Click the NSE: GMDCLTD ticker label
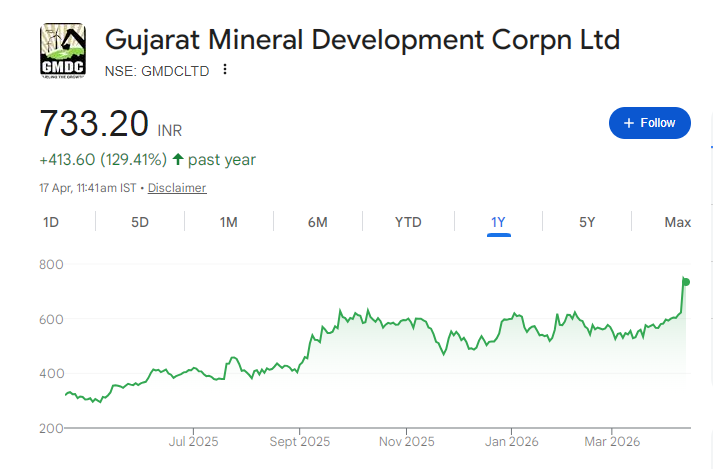 pos(157,70)
